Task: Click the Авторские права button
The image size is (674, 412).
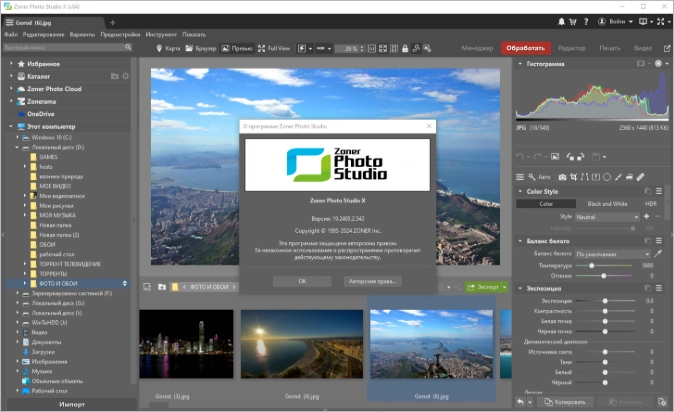Action: click(x=373, y=281)
